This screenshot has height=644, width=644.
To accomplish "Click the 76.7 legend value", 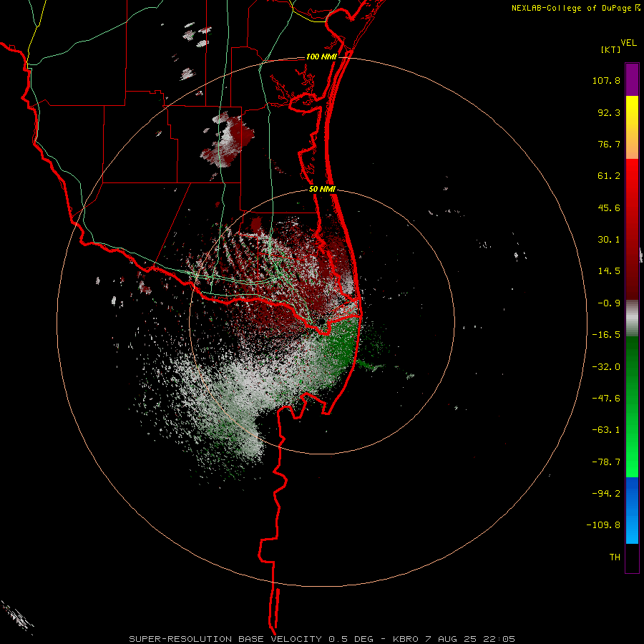I will [x=609, y=144].
